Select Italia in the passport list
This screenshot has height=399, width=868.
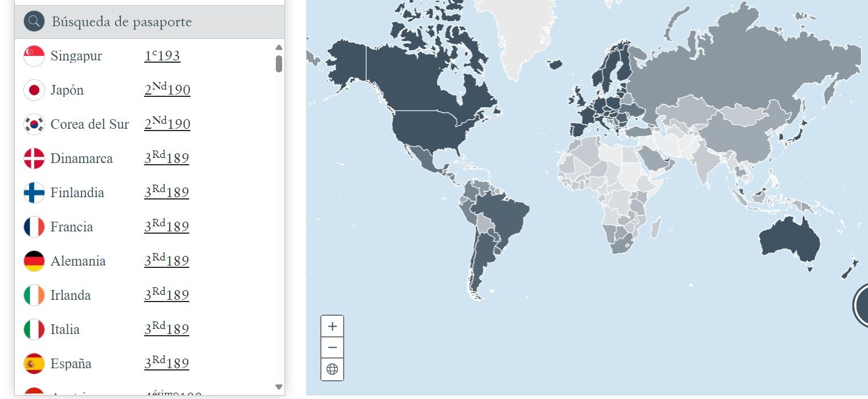pos(65,329)
